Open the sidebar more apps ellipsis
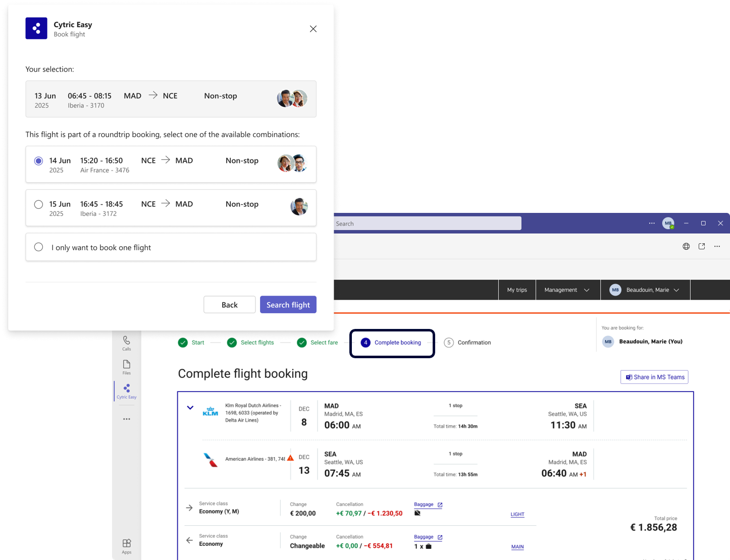Screen dimensions: 730x560 126,419
